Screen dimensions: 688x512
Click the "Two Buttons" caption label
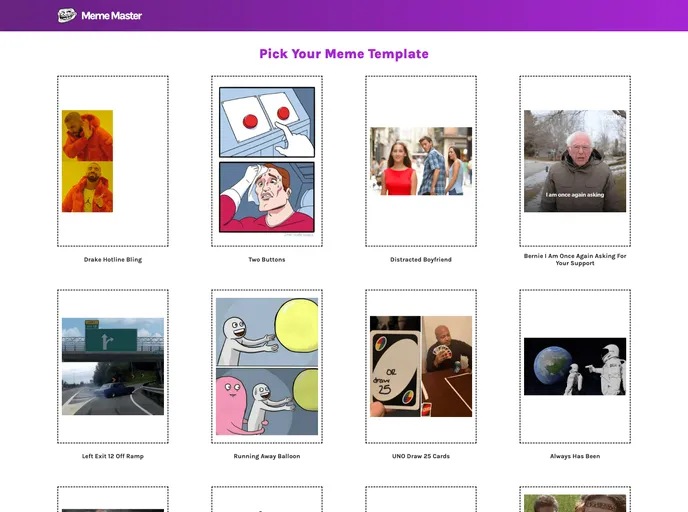267,260
